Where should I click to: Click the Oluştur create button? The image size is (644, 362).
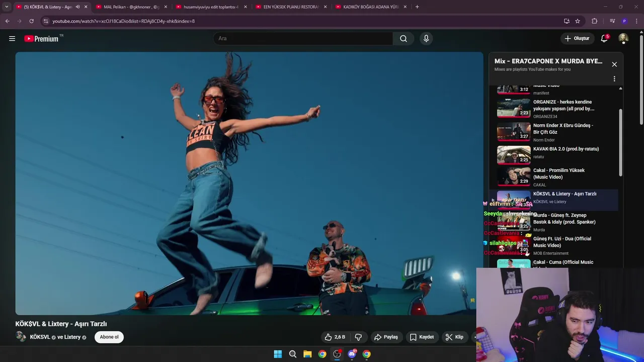click(577, 38)
